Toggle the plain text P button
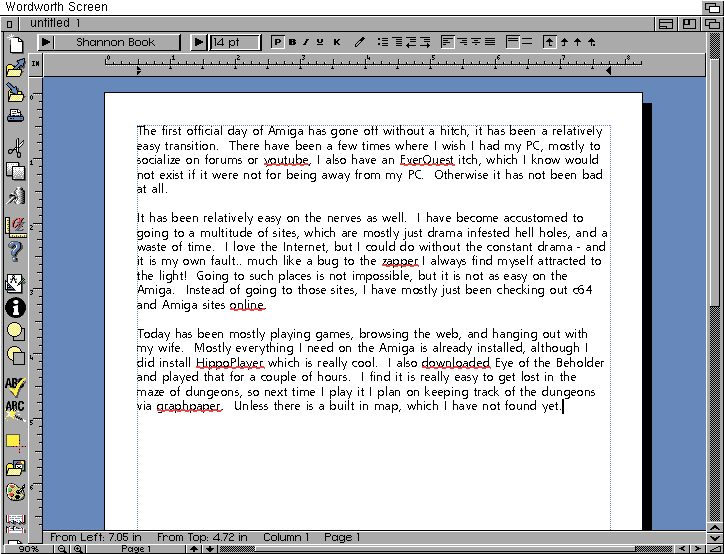The height and width of the screenshot is (554, 724). (x=277, y=42)
